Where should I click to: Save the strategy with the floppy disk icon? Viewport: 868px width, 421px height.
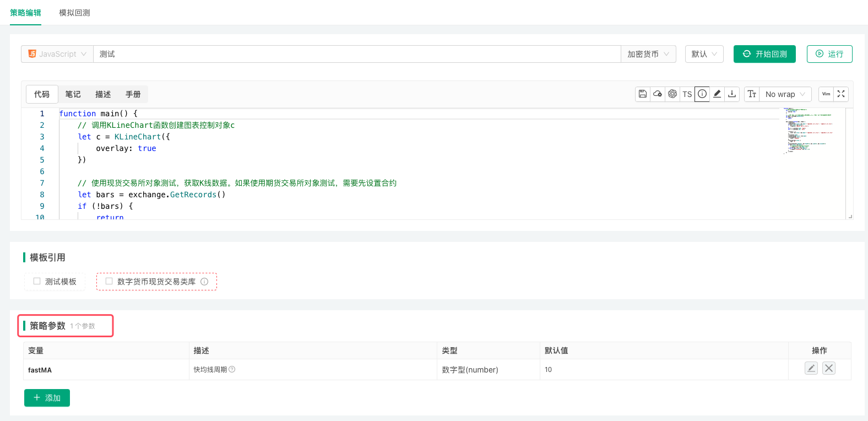tap(643, 94)
